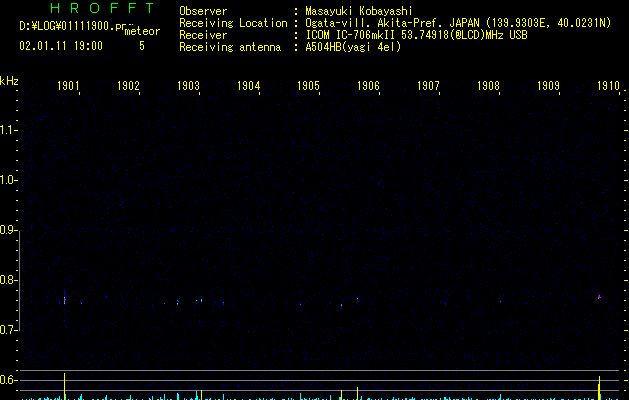Viewport: 629px width, 400px height.
Task: Click the tall yellow intensity spike at 1901
Action: click(65, 386)
